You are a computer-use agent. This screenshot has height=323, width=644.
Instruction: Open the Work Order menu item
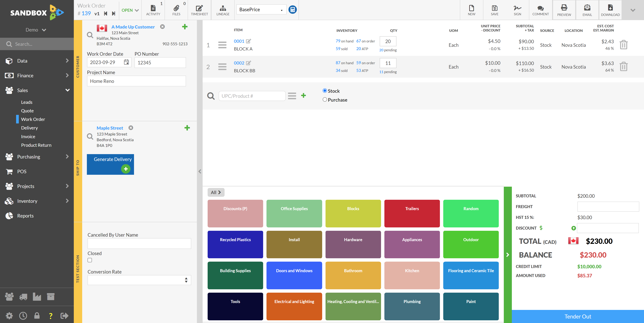click(33, 119)
